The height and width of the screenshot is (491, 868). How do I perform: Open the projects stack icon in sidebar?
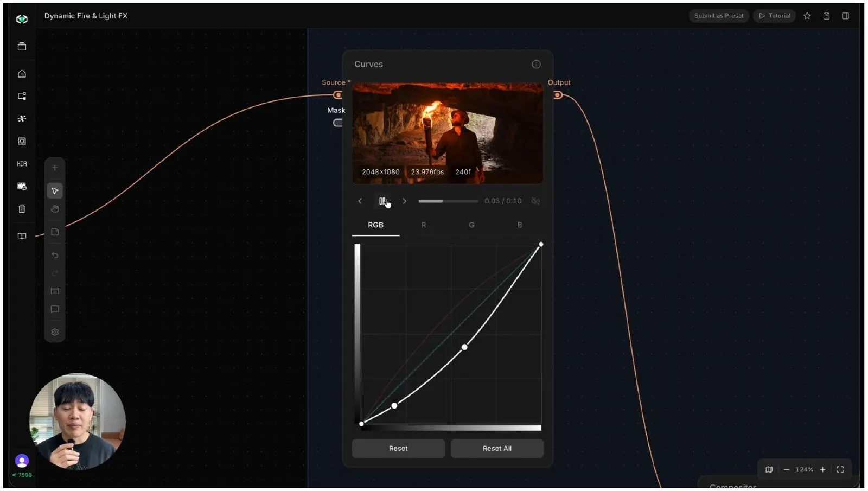tap(22, 47)
